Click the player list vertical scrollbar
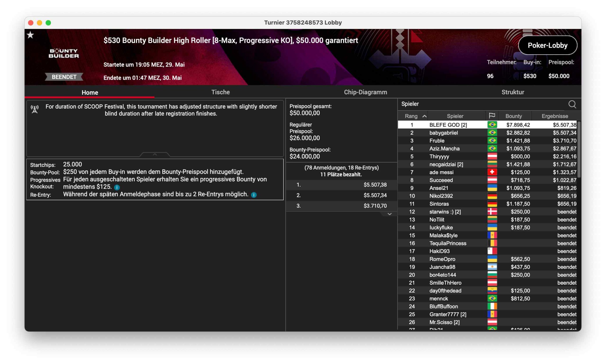The width and height of the screenshot is (606, 364). (x=579, y=150)
